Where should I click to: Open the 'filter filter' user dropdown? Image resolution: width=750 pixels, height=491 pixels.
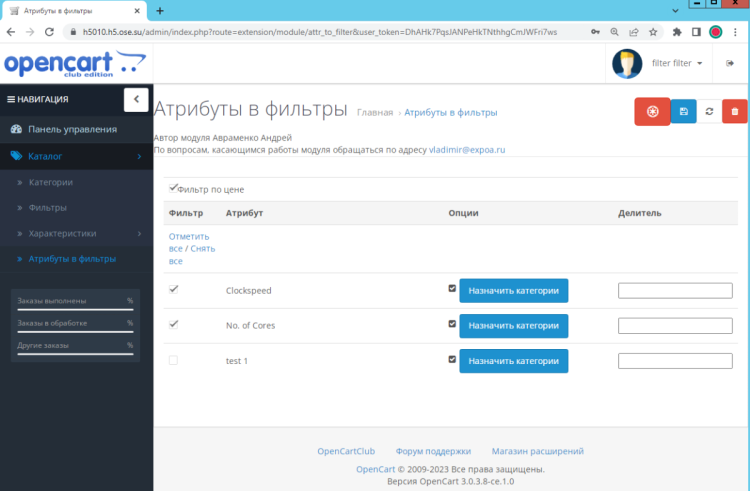677,63
